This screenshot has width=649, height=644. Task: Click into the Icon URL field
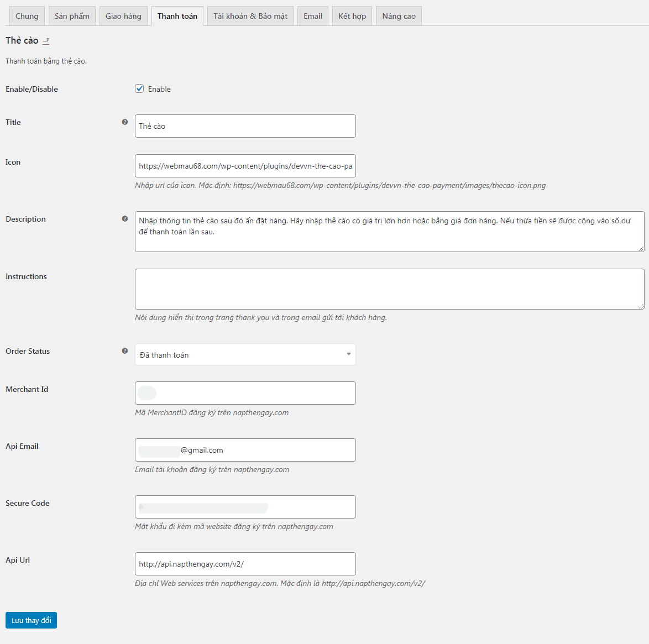[245, 166]
